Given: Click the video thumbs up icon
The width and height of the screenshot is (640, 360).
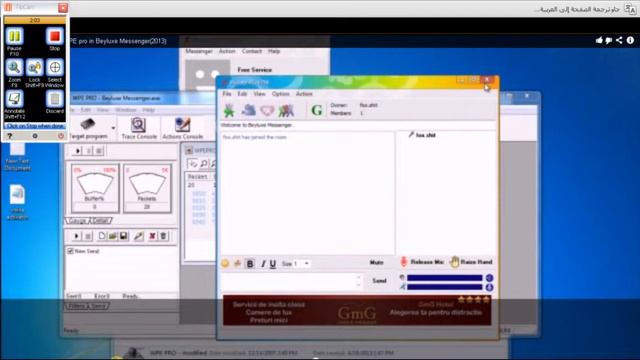Looking at the screenshot, I should (599, 40).
